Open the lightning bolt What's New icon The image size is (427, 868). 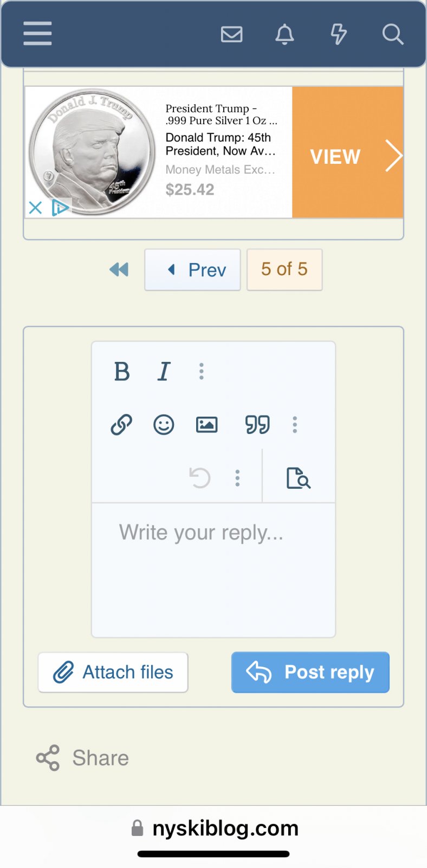(339, 34)
